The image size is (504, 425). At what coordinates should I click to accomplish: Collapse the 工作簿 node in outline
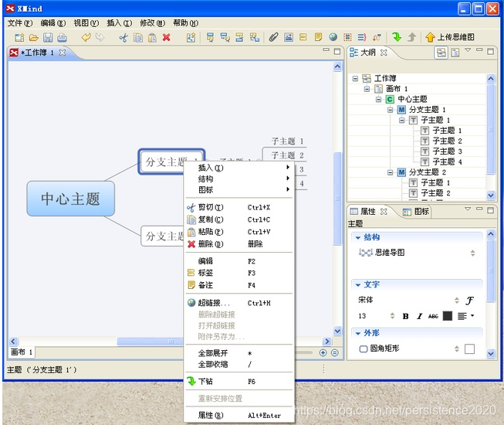(355, 79)
